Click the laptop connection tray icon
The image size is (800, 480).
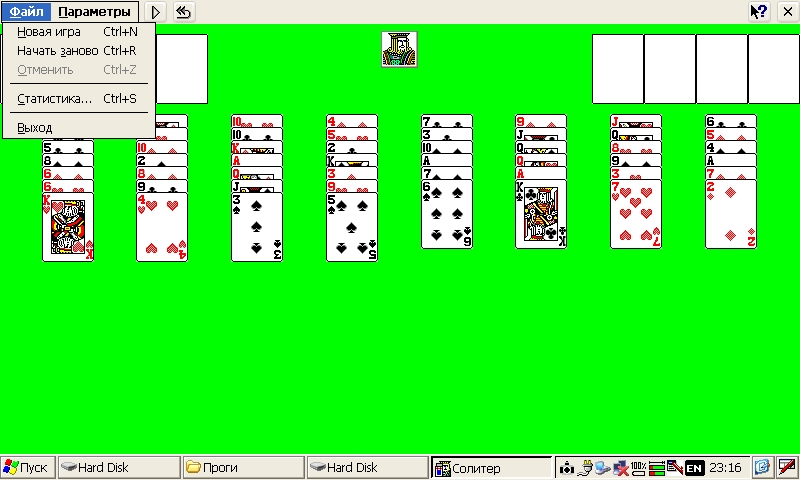603,467
